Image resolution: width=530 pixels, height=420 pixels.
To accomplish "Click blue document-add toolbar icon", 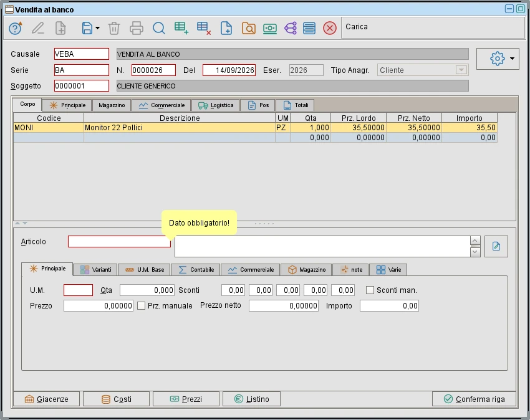I will [226, 28].
